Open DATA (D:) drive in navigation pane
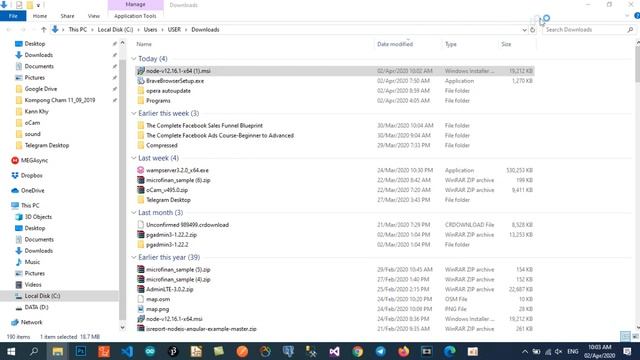640x360 pixels. point(32,307)
